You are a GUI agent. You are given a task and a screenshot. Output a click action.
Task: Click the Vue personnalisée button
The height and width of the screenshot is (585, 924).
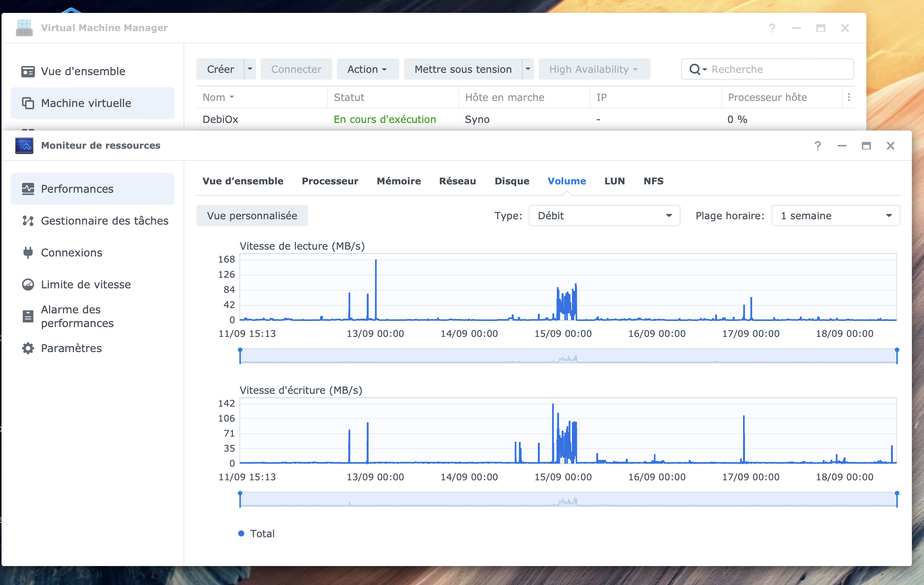[x=252, y=216]
